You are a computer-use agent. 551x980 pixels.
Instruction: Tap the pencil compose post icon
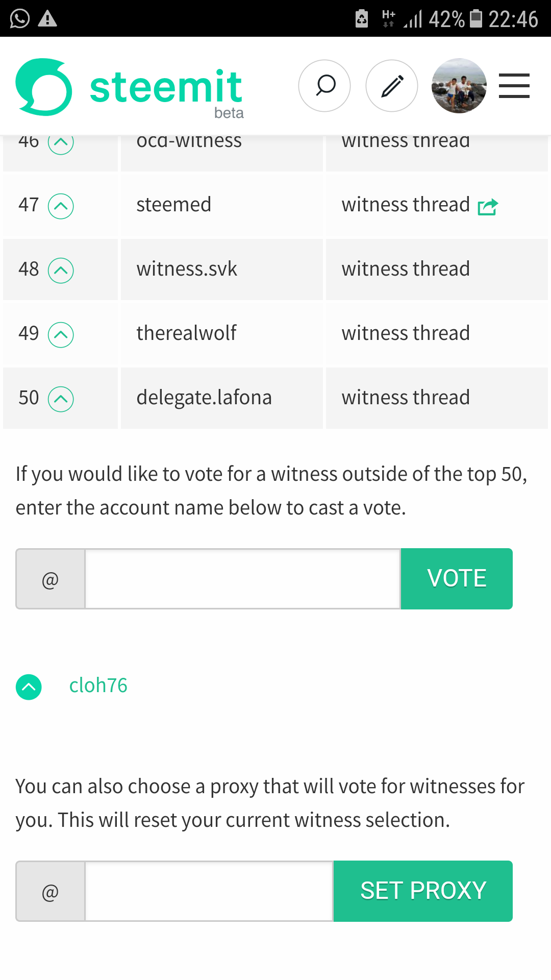pos(392,86)
